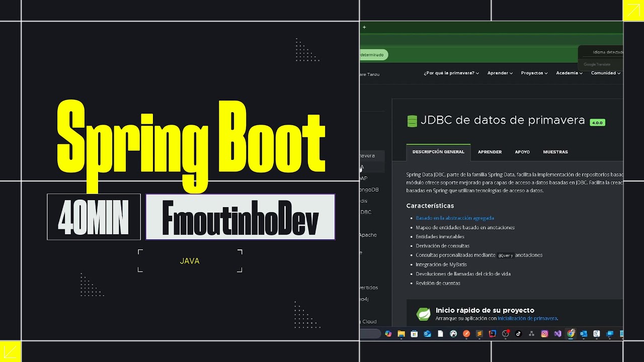The height and width of the screenshot is (362, 644).
Task: Open Instagram from the taskbar
Action: (x=544, y=334)
